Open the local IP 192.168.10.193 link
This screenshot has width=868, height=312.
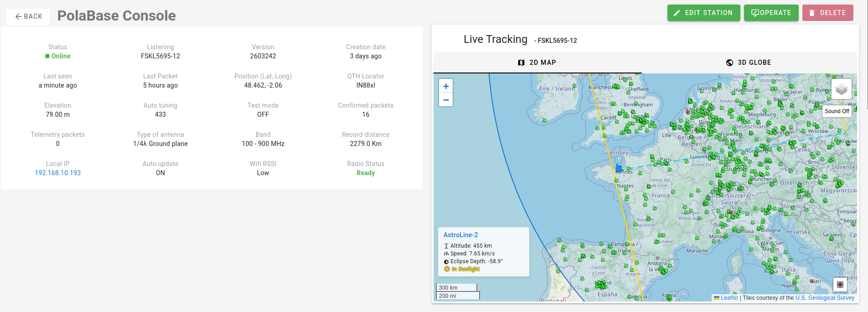tap(58, 173)
